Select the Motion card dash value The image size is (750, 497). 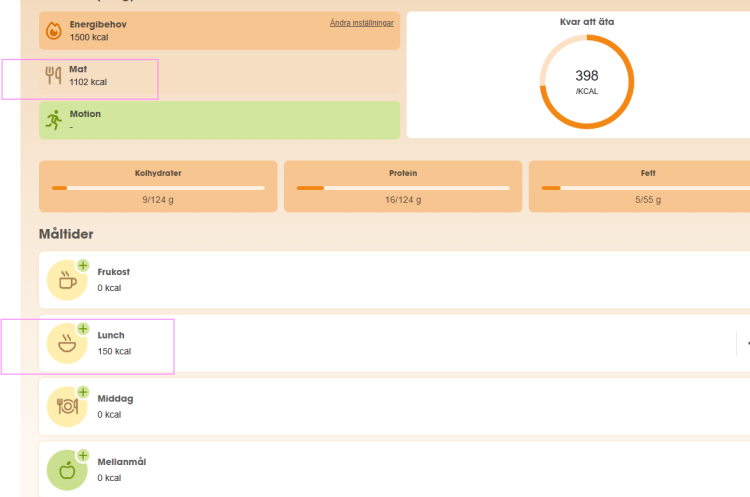(x=71, y=127)
